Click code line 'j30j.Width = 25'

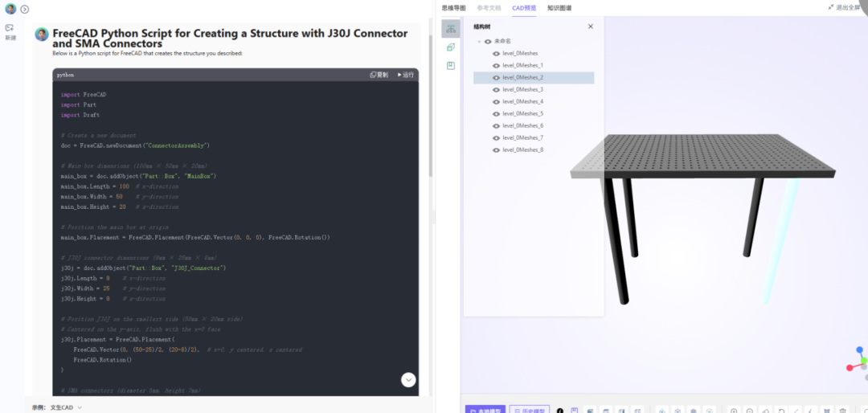(x=85, y=288)
